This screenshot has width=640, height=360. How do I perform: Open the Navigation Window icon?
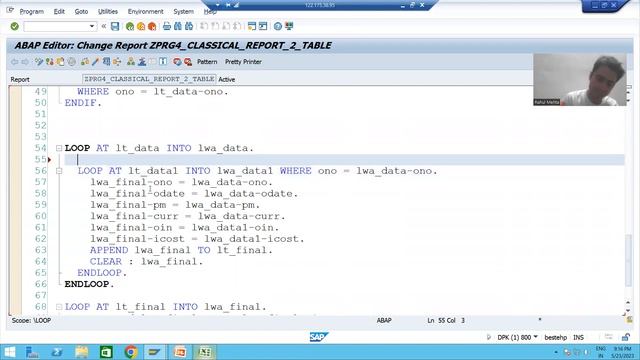(x=142, y=62)
